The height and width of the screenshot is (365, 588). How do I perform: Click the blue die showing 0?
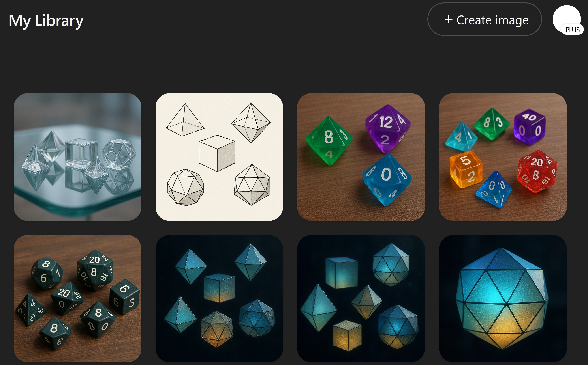(387, 180)
